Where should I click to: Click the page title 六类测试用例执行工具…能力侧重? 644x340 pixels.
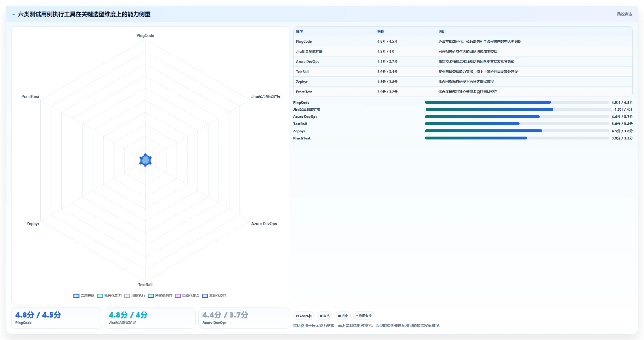click(84, 14)
